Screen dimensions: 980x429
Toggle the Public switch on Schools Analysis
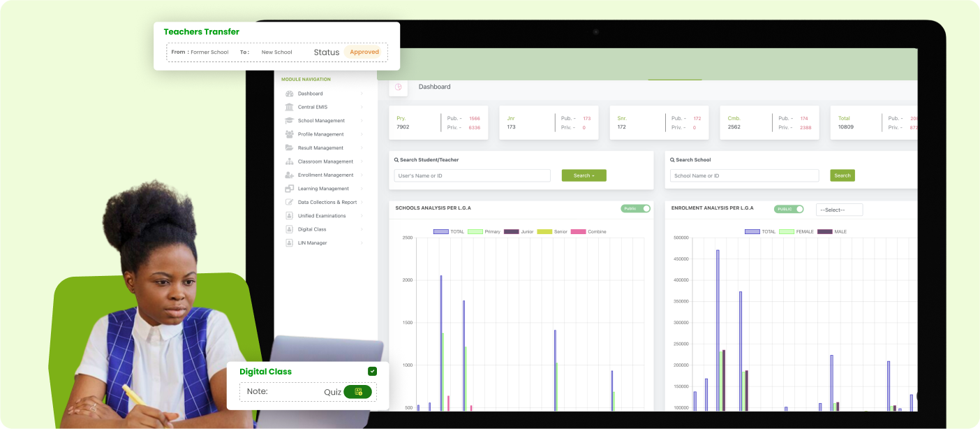point(635,208)
